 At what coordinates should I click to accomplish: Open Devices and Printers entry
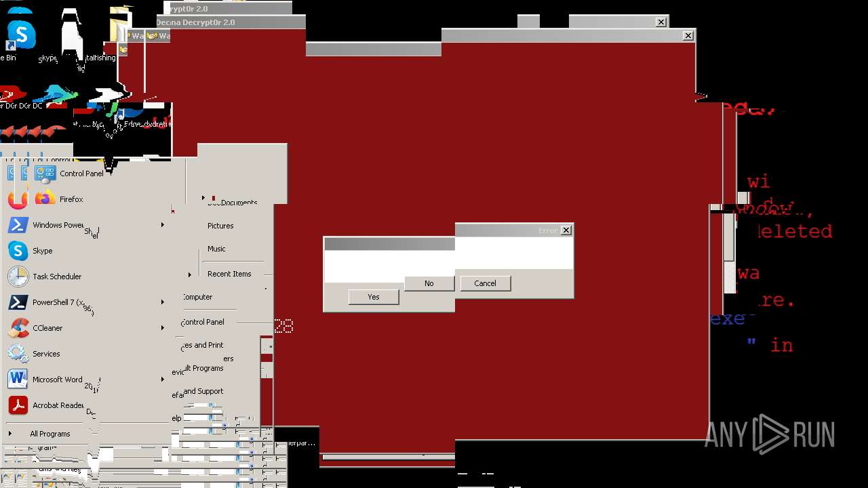203,345
